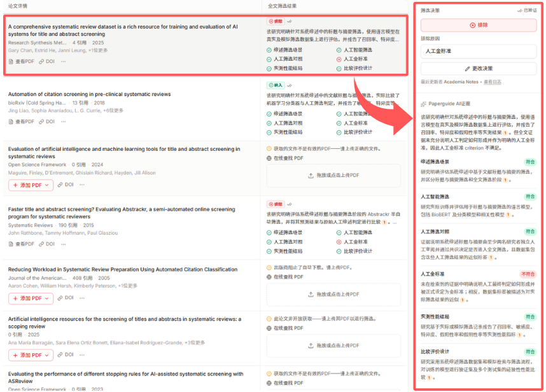The image size is (546, 392).
Task: Click the 排除 badge on the Abstrackr paper row
Action: pyautogui.click(x=276, y=204)
